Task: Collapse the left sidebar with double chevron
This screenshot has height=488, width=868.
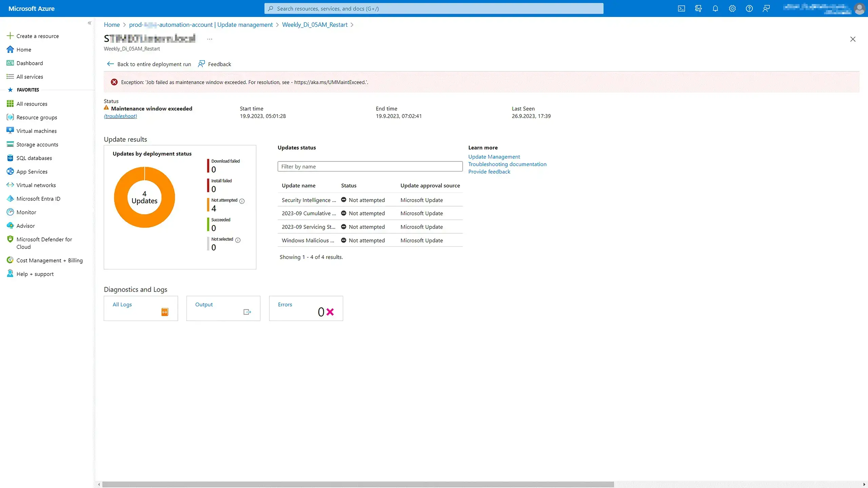Action: pos(90,23)
